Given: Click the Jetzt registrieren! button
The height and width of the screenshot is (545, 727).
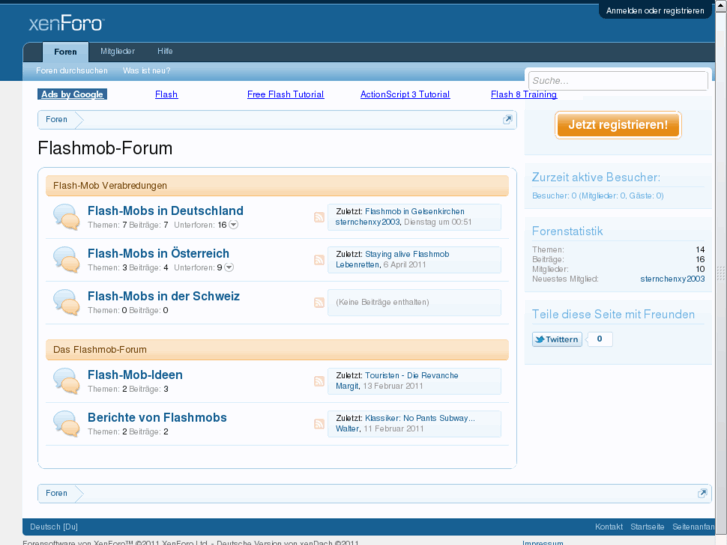Looking at the screenshot, I should coord(618,125).
